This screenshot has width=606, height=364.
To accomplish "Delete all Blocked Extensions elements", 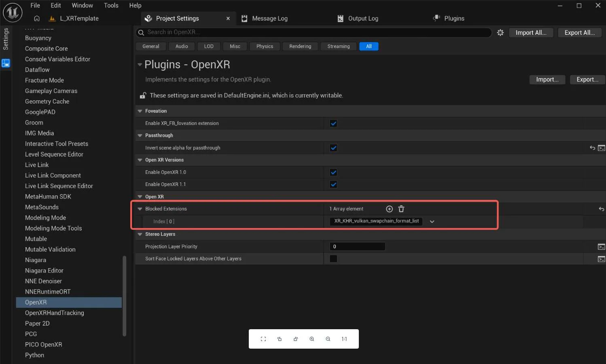I will [x=401, y=209].
